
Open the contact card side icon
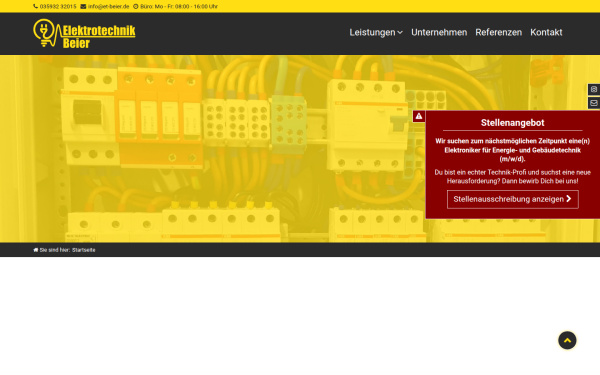[x=593, y=89]
